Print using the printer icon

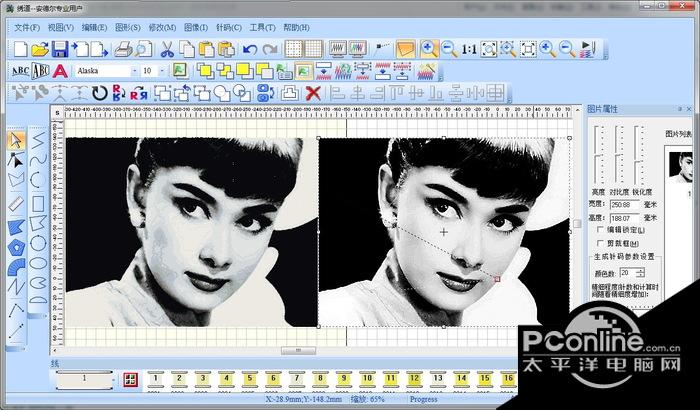click(x=123, y=49)
